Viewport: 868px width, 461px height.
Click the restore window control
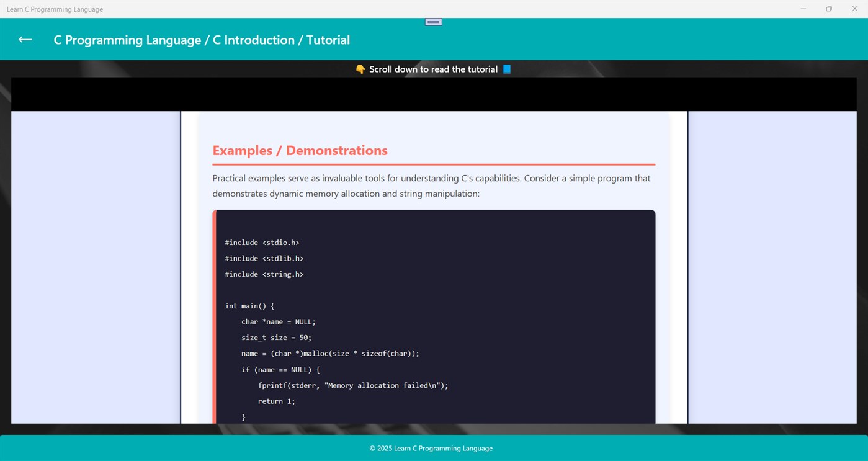(829, 9)
